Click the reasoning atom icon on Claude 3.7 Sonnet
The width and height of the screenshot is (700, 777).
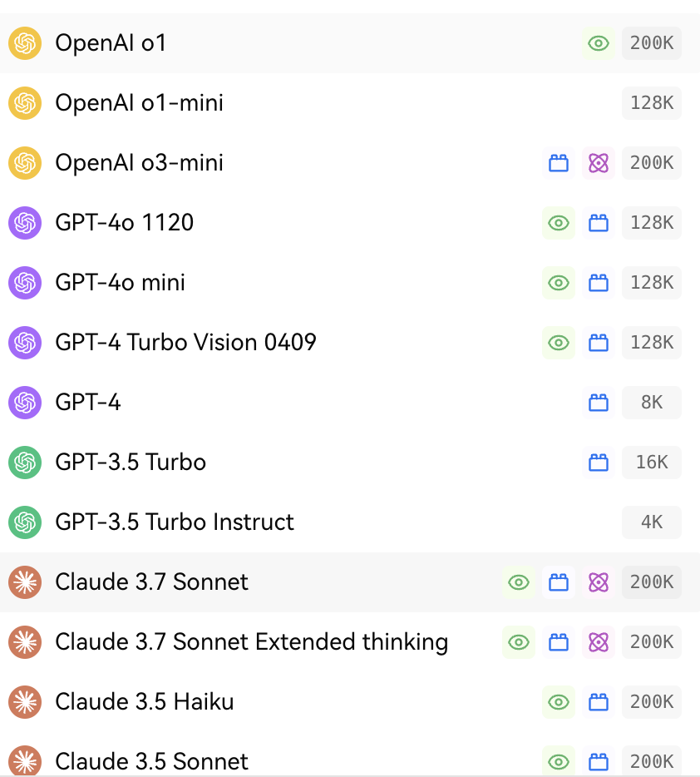click(x=598, y=582)
